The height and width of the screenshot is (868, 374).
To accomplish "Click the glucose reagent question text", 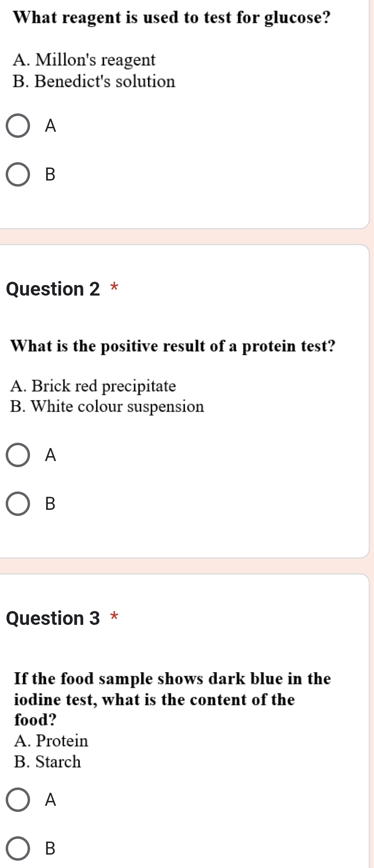I will (171, 17).
